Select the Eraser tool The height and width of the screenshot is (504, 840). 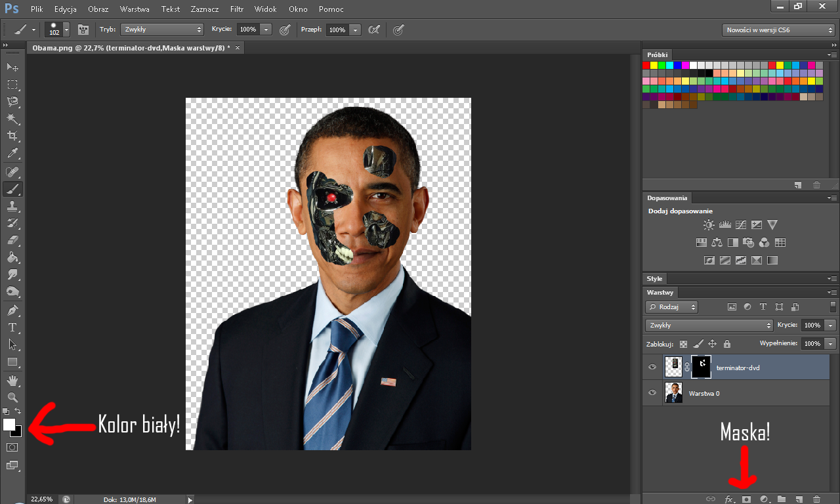tap(12, 240)
